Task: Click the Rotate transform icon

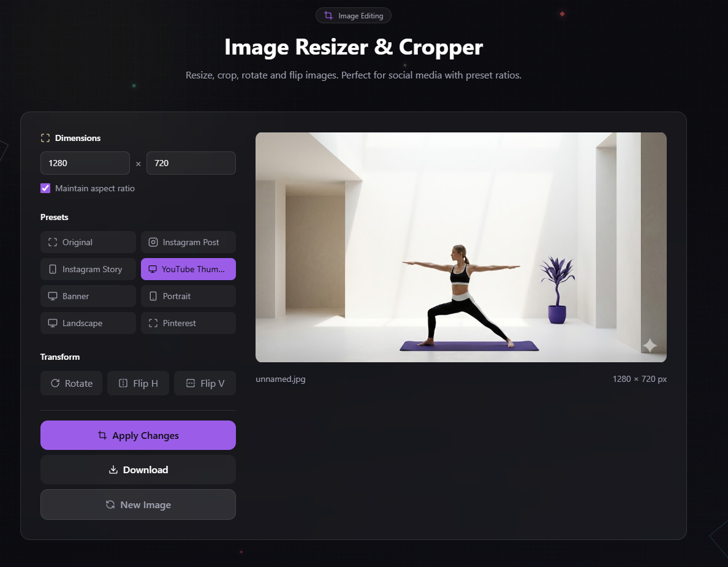Action: (55, 383)
